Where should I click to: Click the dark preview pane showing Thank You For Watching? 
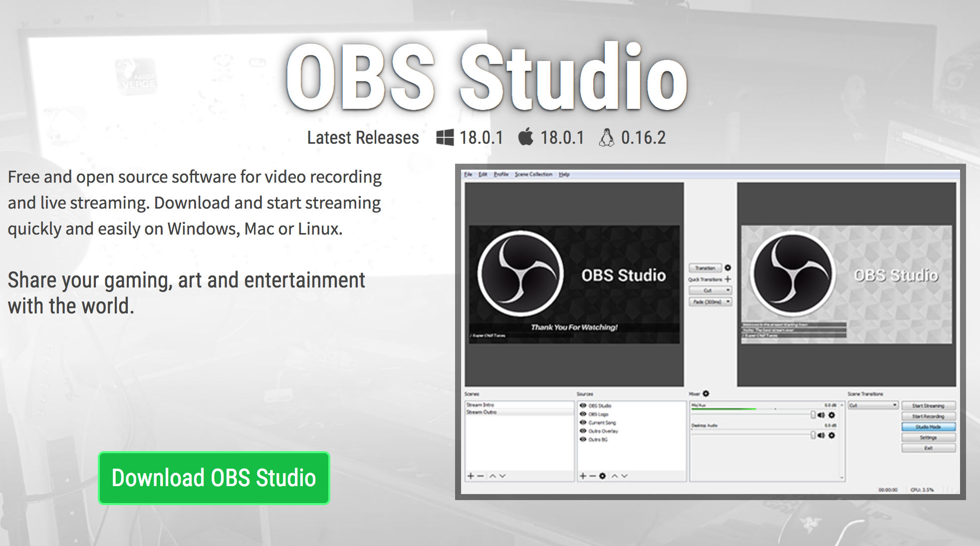(x=574, y=284)
